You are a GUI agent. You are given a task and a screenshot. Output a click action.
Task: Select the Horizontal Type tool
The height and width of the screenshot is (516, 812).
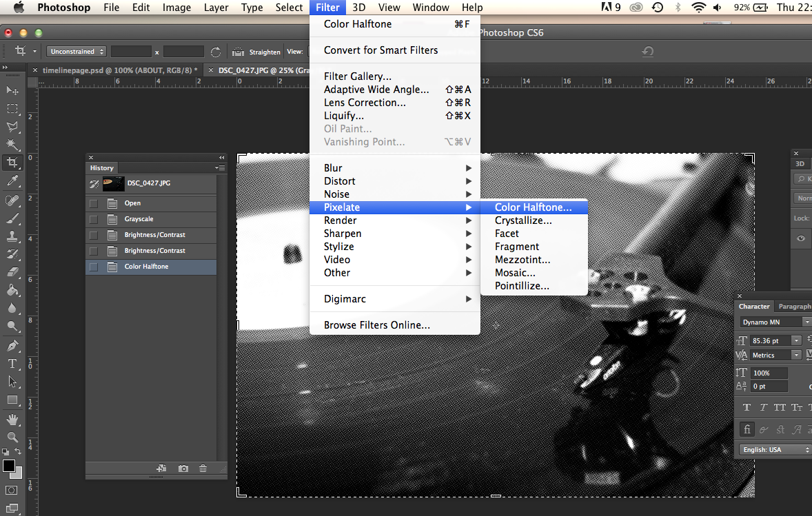pos(12,364)
